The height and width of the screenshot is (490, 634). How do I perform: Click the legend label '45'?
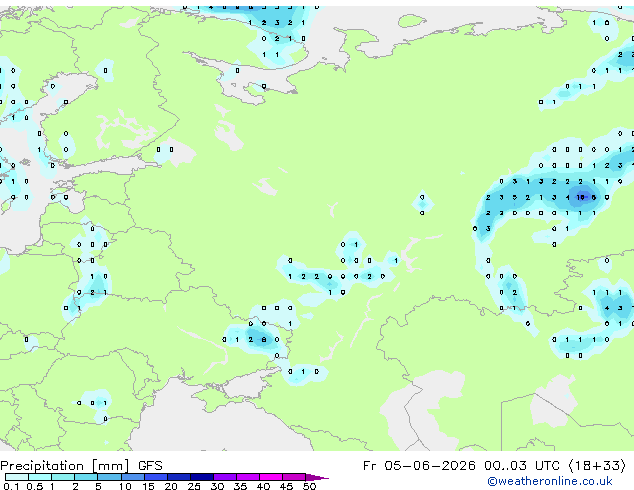click(x=286, y=486)
